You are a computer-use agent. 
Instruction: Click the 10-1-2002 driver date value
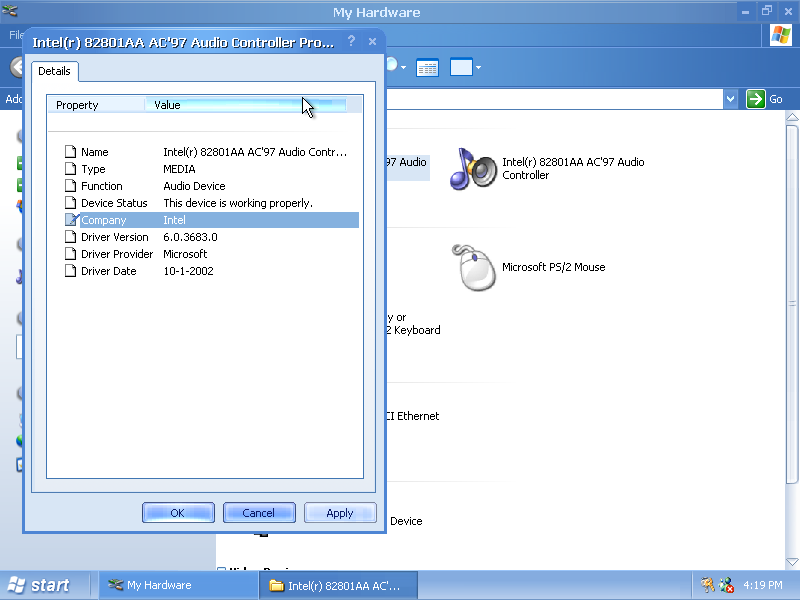coord(188,271)
